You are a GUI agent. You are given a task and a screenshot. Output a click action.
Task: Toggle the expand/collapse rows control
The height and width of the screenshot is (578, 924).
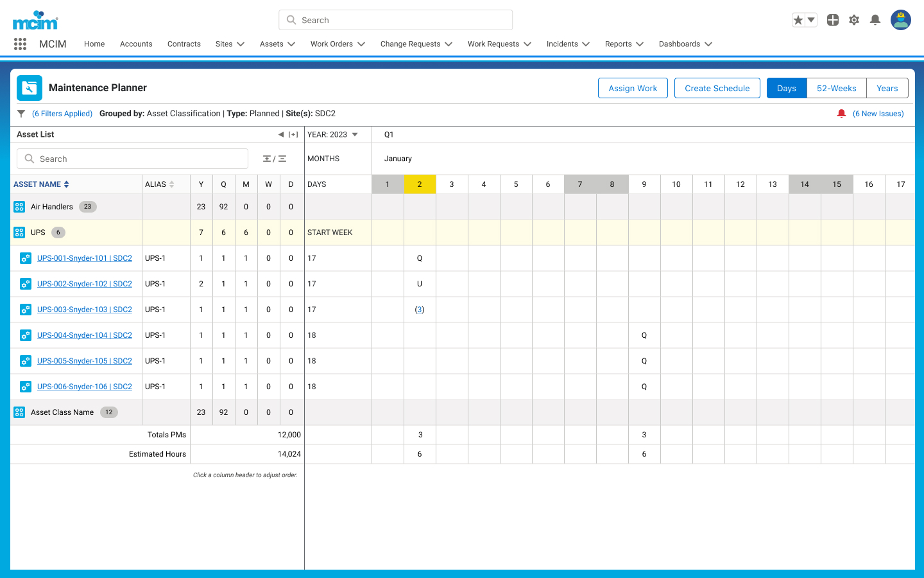pos(275,159)
